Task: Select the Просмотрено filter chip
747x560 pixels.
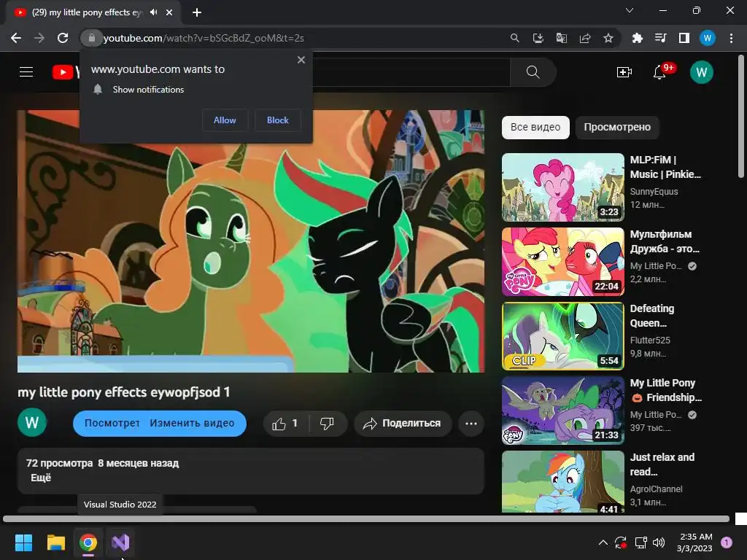Action: (x=617, y=127)
